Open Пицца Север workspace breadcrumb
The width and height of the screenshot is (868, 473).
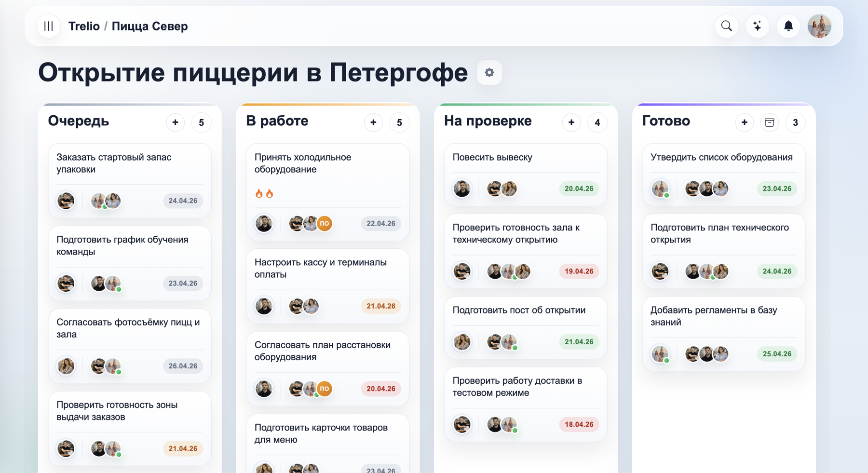coord(149,26)
